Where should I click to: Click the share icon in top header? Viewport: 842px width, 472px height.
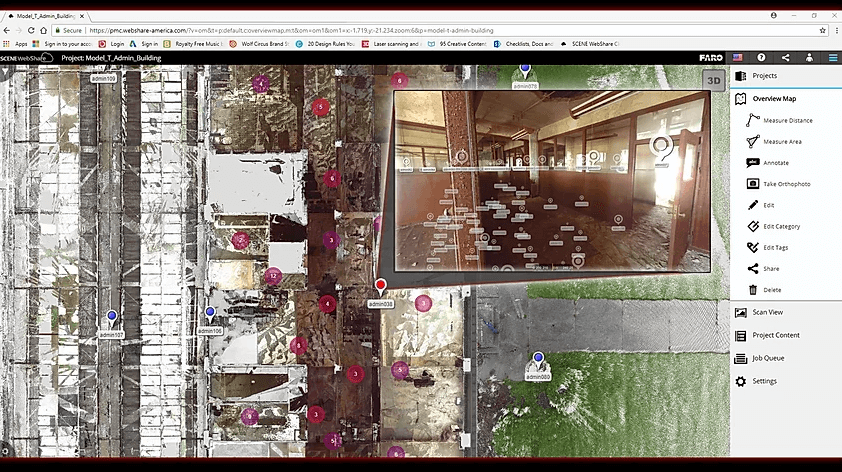pyautogui.click(x=785, y=57)
